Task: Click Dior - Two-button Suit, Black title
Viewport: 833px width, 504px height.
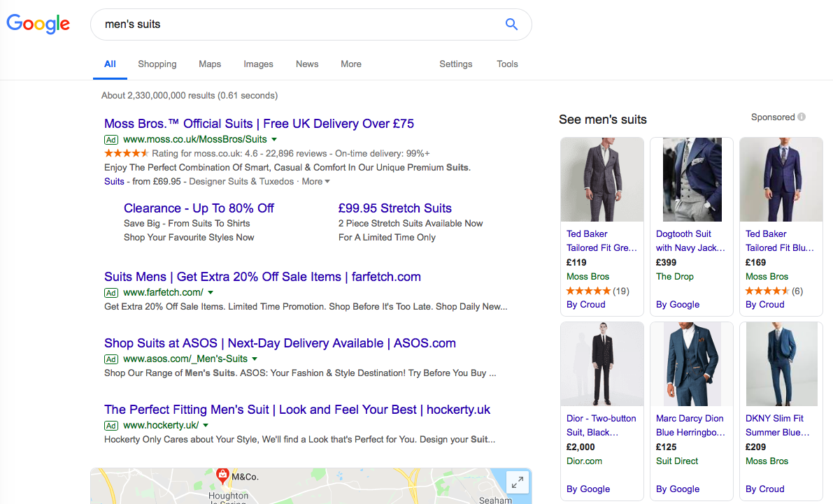Action: point(601,426)
